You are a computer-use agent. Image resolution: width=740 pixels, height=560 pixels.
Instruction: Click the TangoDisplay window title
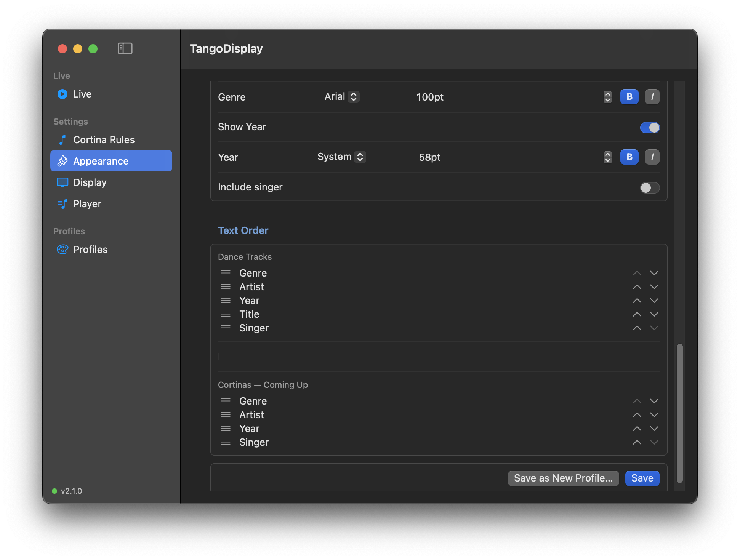tap(226, 49)
